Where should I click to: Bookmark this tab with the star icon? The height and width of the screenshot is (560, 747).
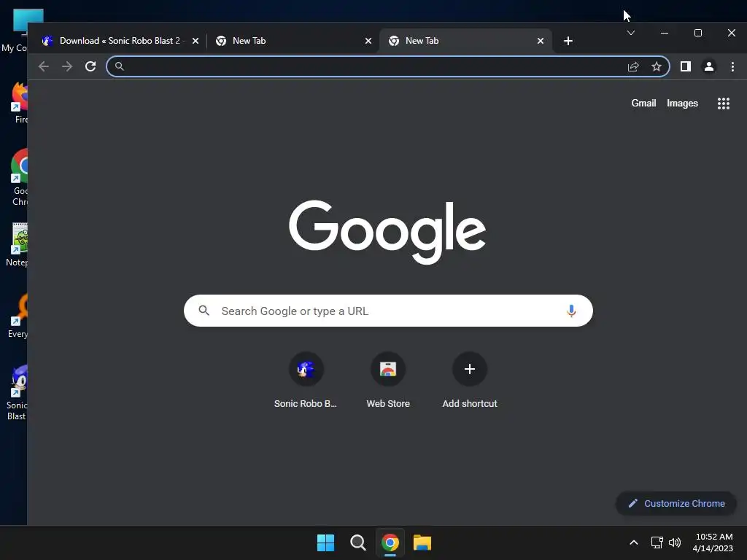(657, 66)
